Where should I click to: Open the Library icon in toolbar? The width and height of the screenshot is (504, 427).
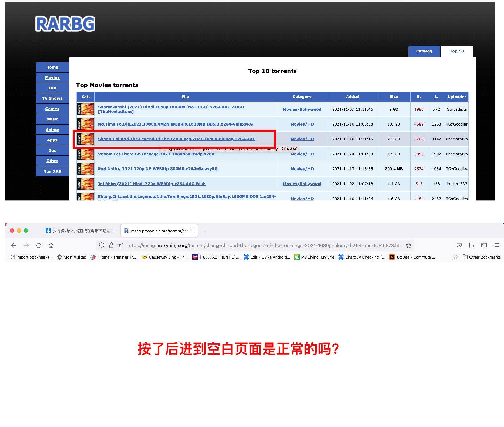472,245
